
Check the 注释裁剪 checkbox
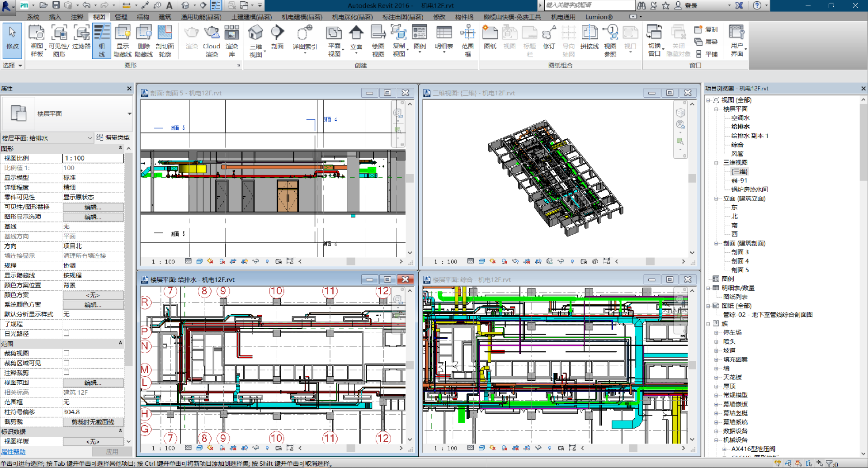tap(66, 373)
